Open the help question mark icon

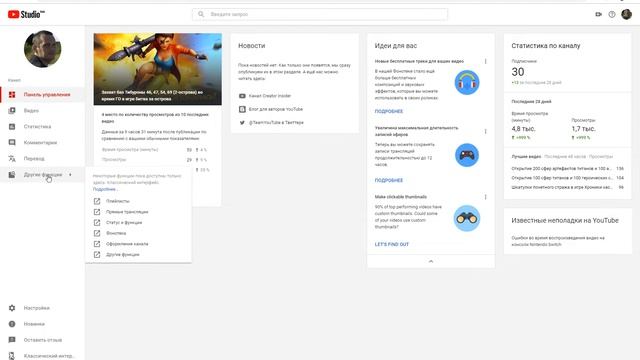pos(612,14)
